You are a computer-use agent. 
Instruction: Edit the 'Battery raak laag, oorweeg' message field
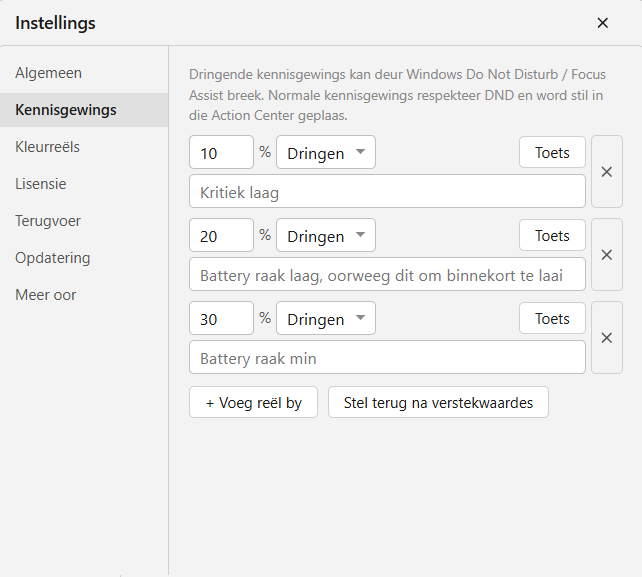tap(387, 274)
